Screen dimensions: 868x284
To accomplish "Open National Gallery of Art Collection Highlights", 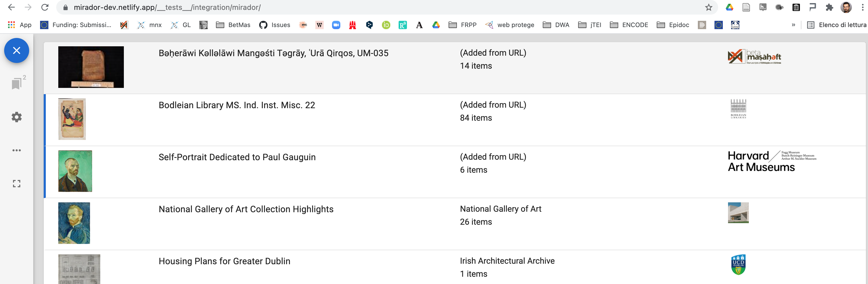I will pyautogui.click(x=246, y=209).
